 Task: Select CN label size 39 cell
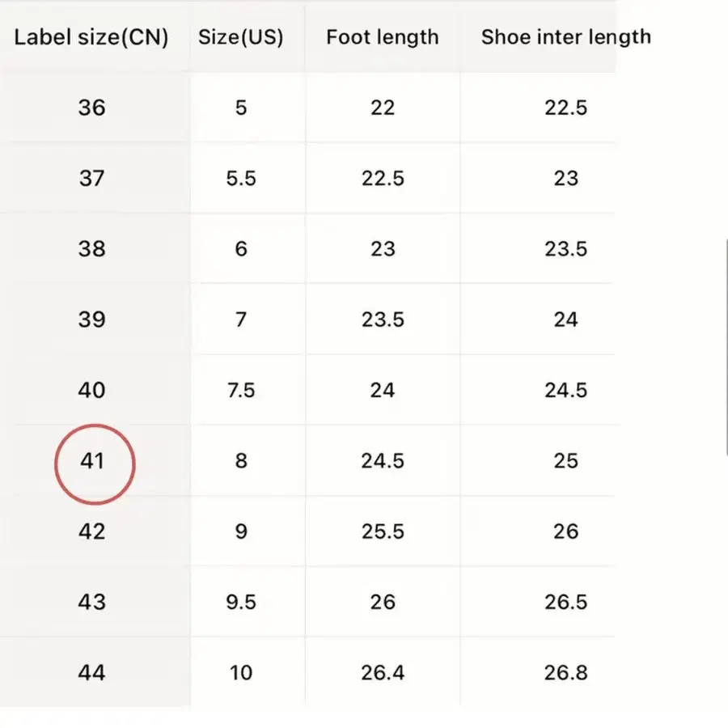click(x=91, y=320)
